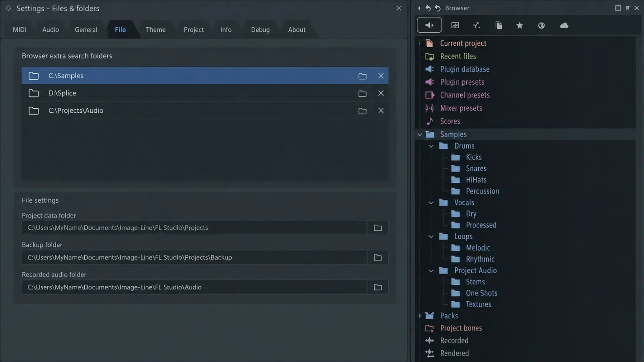
Task: Open the Snares folder
Action: [476, 168]
